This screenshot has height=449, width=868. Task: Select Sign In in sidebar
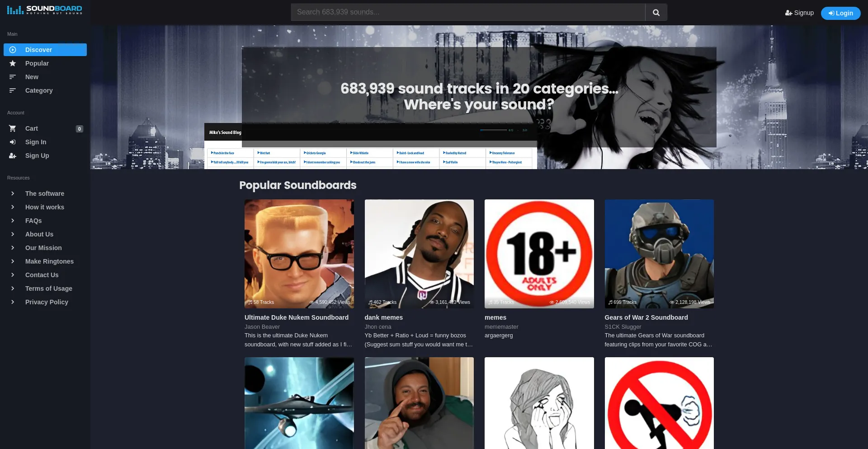click(45, 142)
